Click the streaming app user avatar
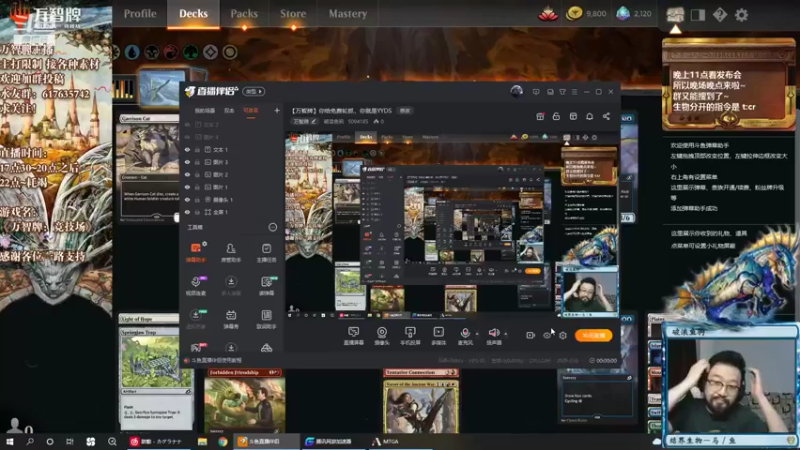The image size is (800, 450). click(x=516, y=91)
